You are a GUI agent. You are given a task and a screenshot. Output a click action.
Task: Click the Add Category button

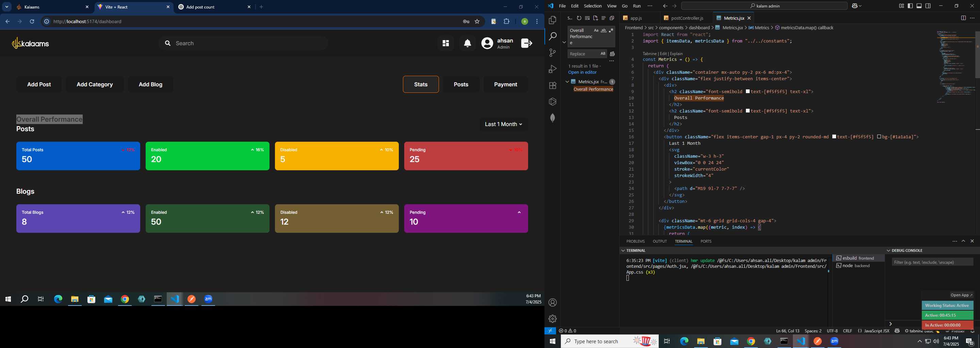(x=95, y=84)
